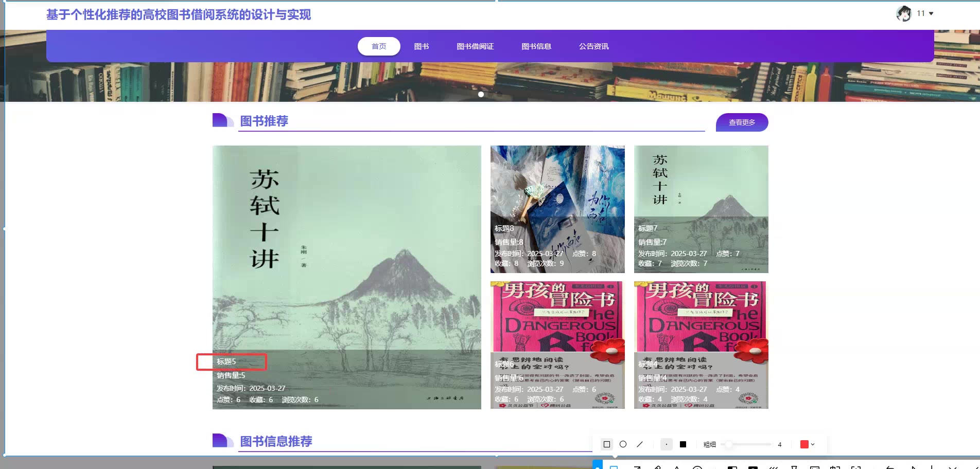The image size is (980, 469).
Task: Expand the annotation color dropdown arrow
Action: click(x=813, y=444)
